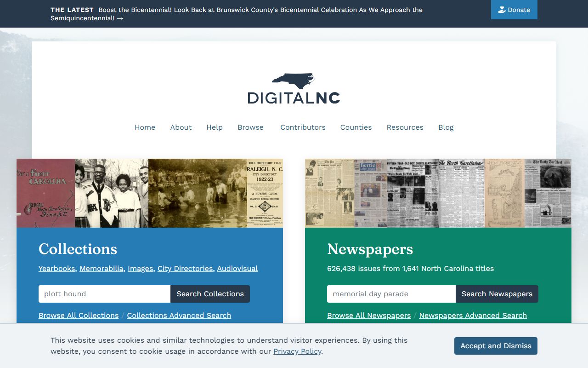Go to the Resources page

(x=405, y=127)
